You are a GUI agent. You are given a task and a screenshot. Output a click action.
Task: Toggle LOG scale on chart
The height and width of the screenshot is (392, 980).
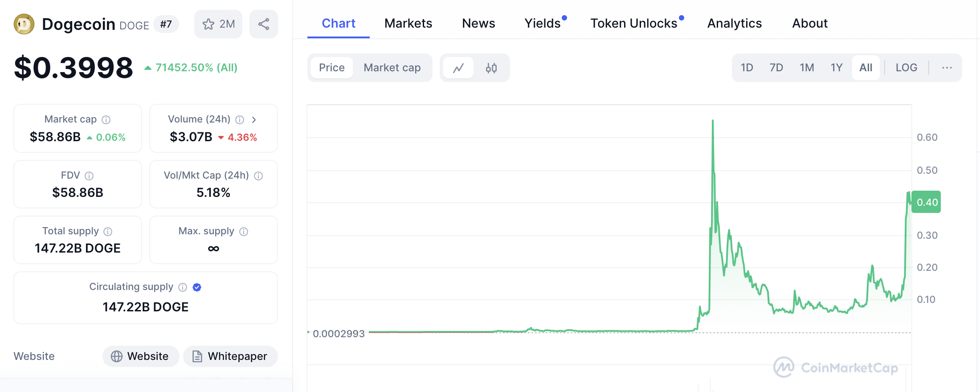[x=906, y=68]
